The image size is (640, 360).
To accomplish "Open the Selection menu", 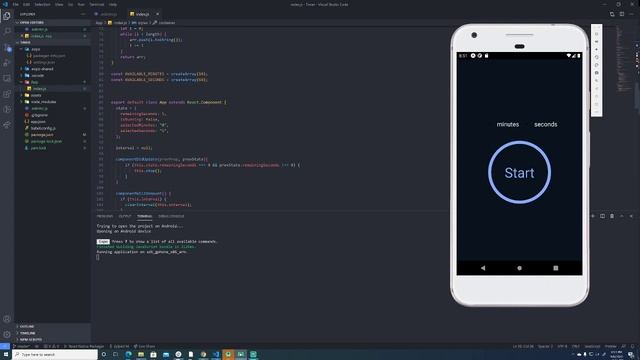I will (42, 4).
